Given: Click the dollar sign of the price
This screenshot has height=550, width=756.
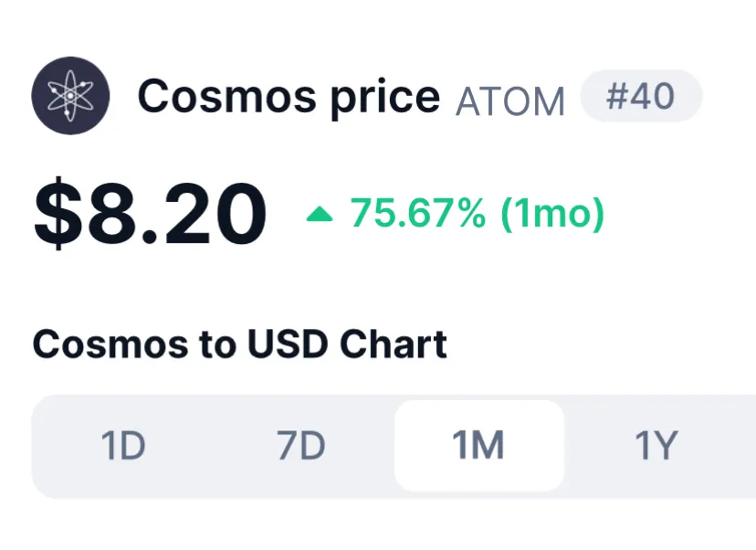Looking at the screenshot, I should tap(58, 213).
